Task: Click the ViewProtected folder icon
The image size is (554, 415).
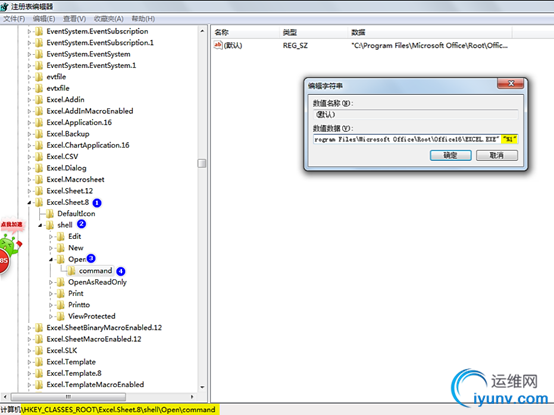Action: tap(61, 316)
